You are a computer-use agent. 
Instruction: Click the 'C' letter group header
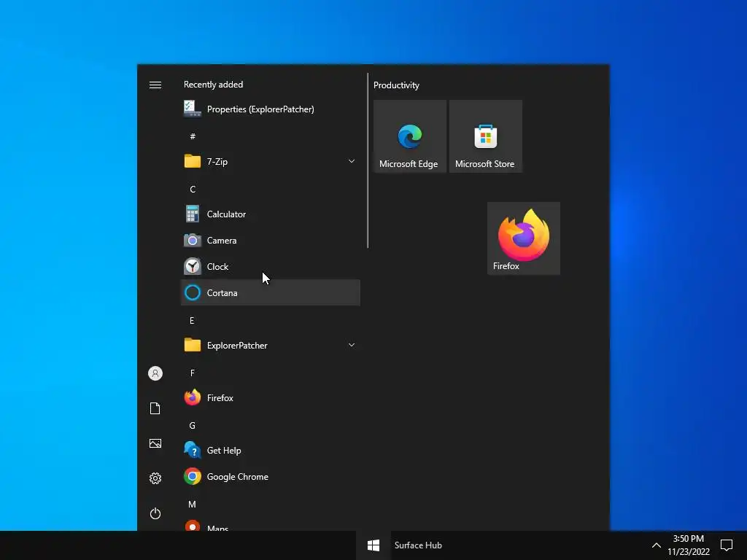(x=193, y=189)
